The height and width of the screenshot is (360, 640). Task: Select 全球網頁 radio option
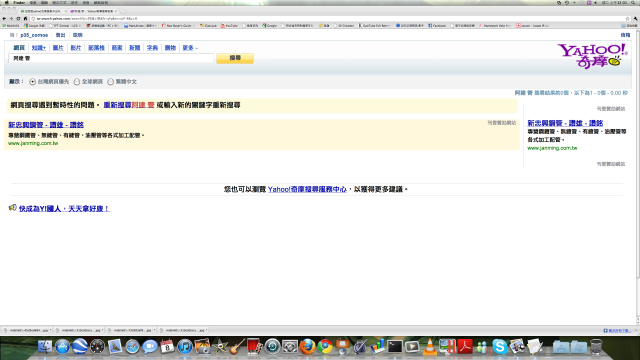point(77,82)
